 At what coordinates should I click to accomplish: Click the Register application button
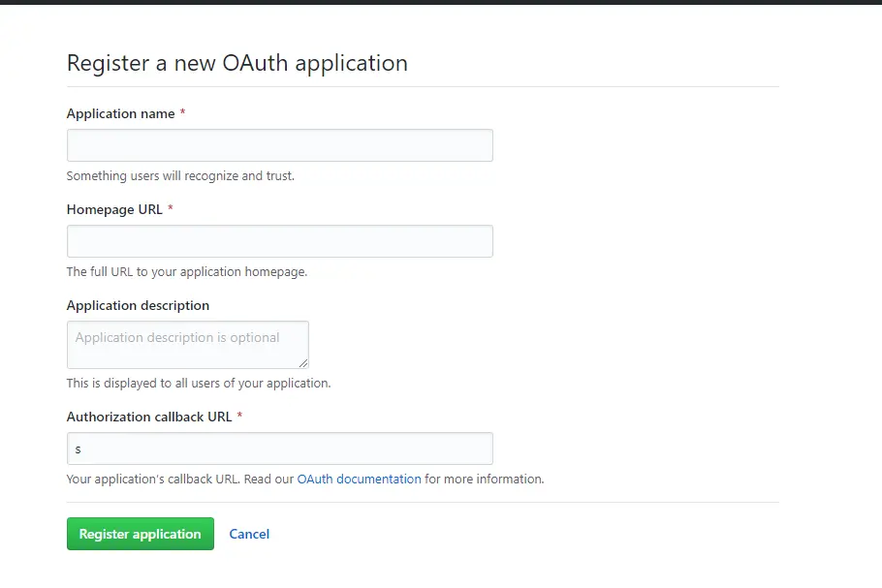point(140,533)
